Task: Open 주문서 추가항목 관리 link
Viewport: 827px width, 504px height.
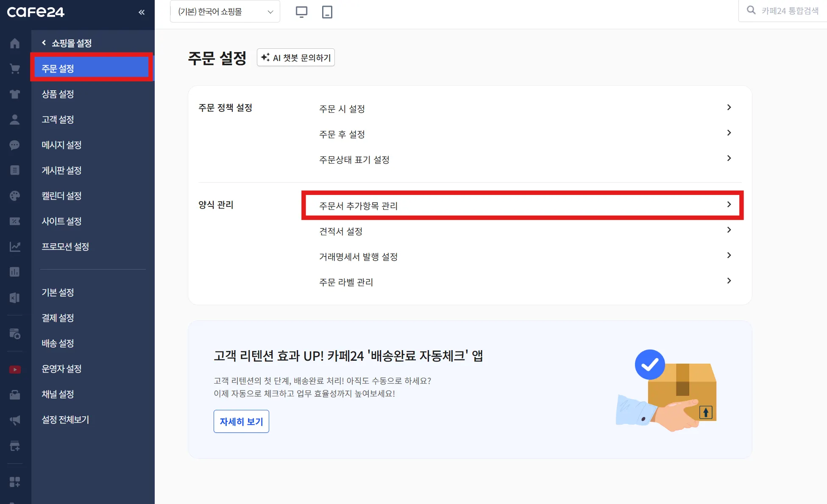Action: [359, 206]
